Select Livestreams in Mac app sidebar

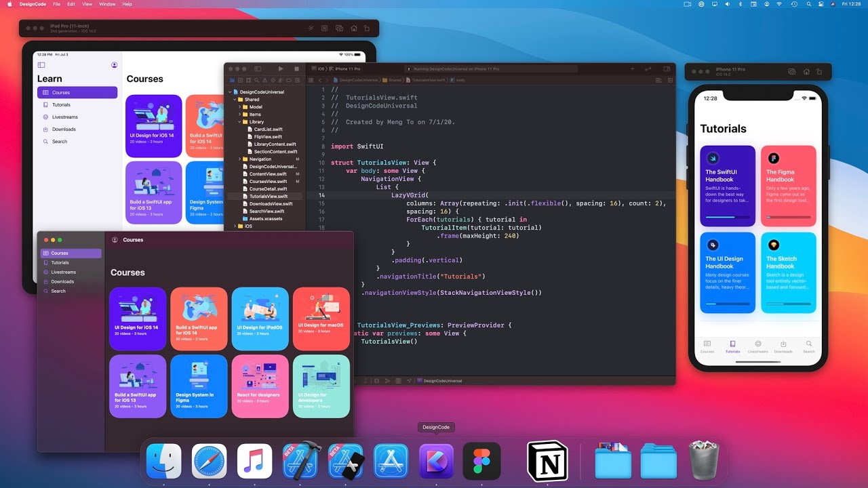tap(71, 272)
